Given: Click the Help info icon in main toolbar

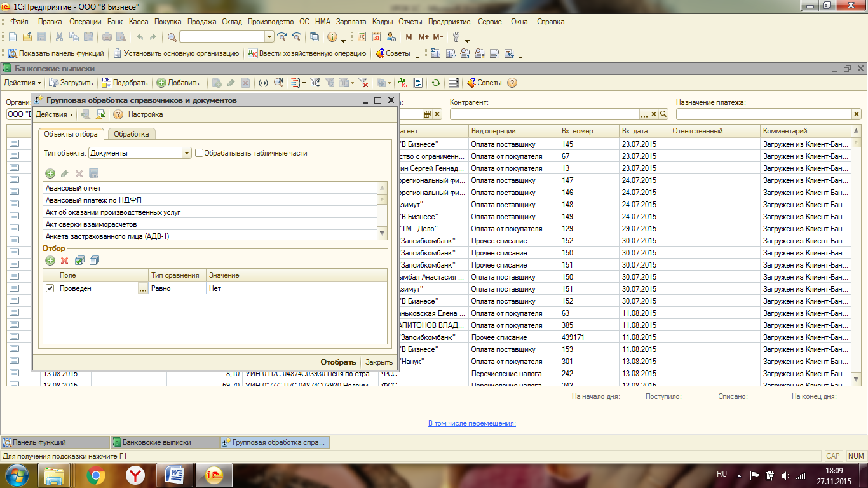Looking at the screenshot, I should (332, 37).
